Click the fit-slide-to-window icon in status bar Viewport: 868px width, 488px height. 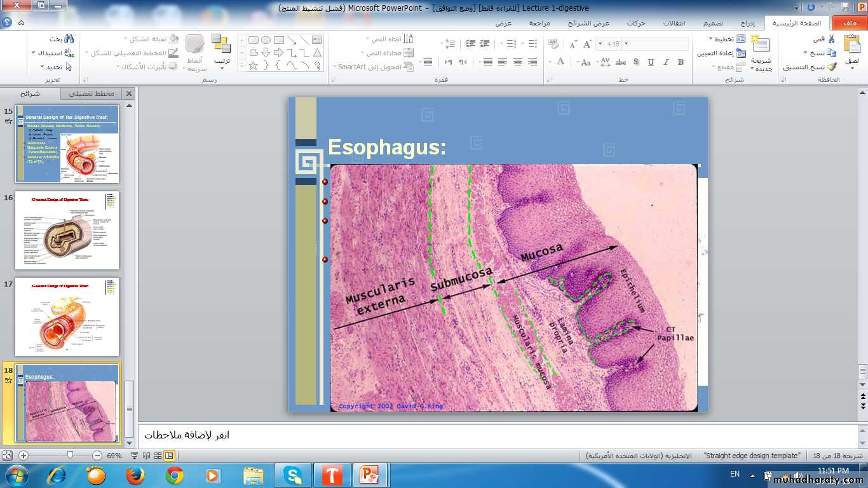tap(7, 456)
